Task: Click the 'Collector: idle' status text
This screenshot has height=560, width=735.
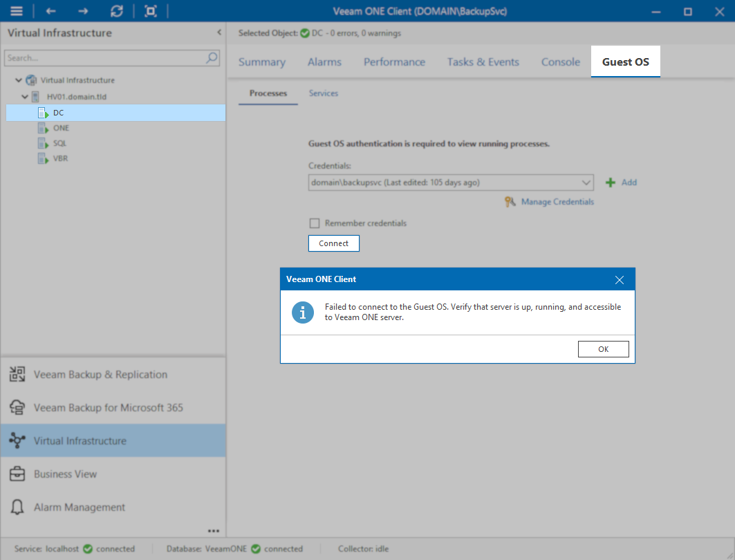Action: [x=363, y=549]
